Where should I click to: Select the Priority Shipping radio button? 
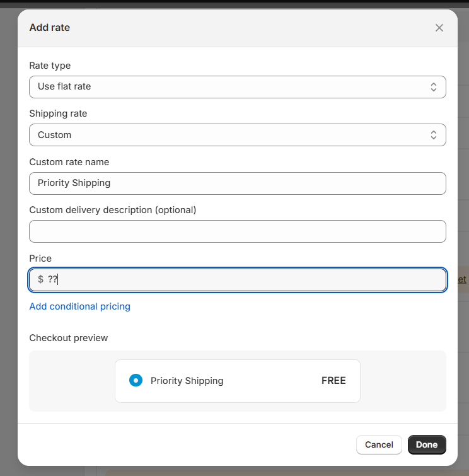point(136,380)
